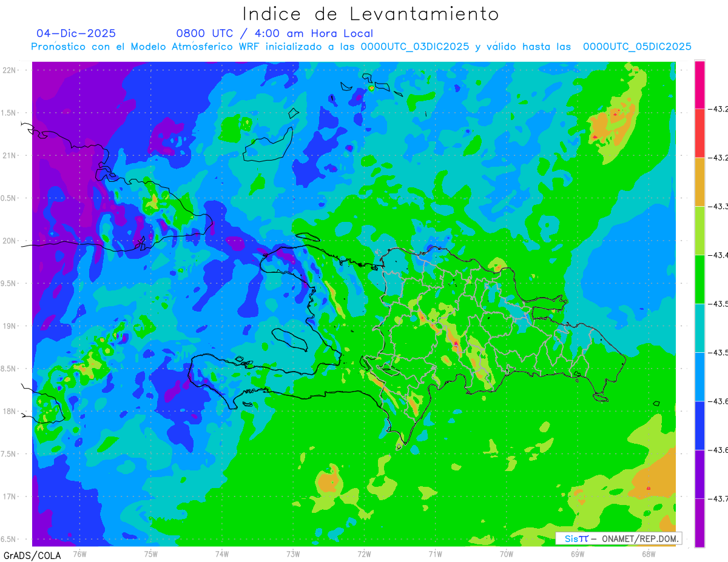Click the "0000UTC_05DIC2025" valid-until timestamp
The width and height of the screenshot is (728, 562).
[x=637, y=47]
